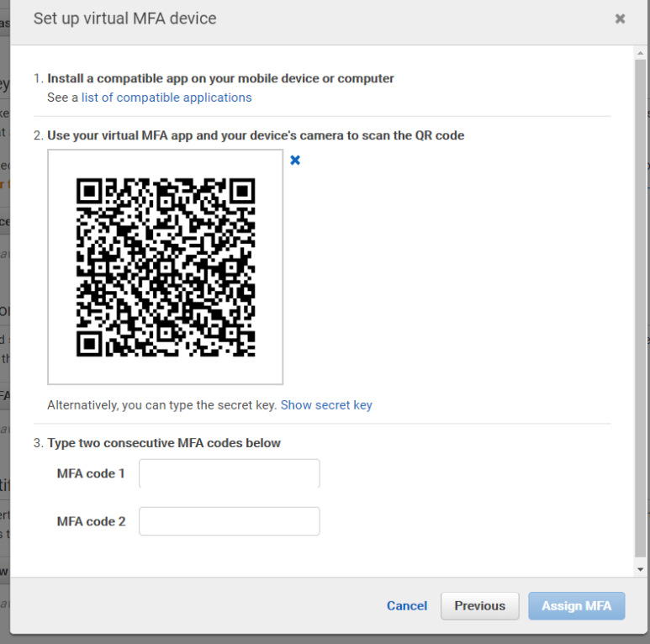Focus the MFA code 1 input field
The width and height of the screenshot is (650, 644).
pyautogui.click(x=230, y=473)
